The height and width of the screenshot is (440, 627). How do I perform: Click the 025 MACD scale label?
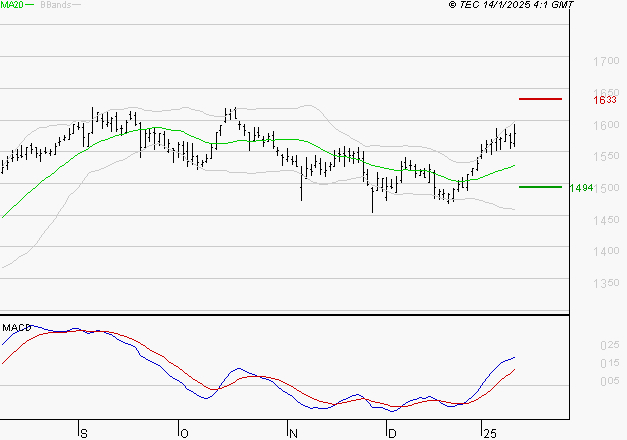click(610, 345)
